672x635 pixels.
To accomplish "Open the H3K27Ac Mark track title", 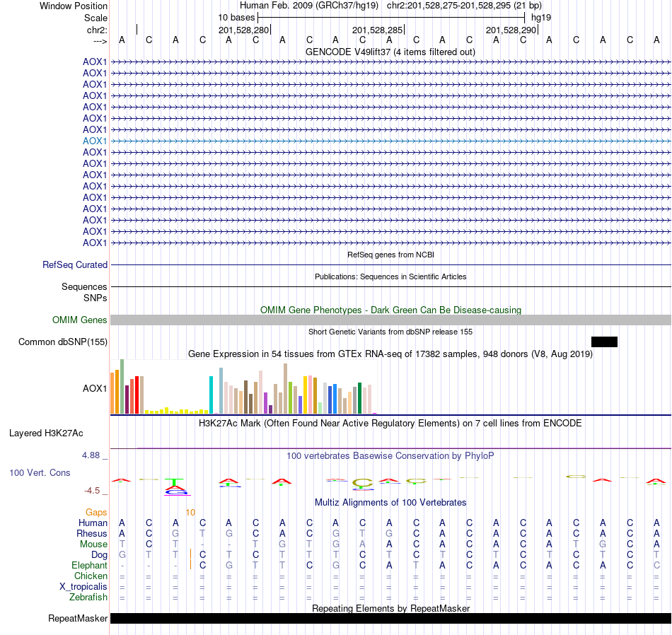I will click(390, 424).
